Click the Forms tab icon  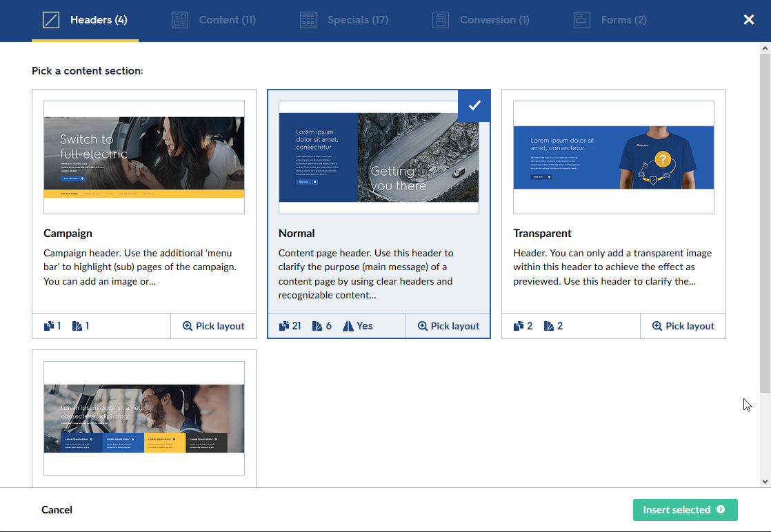pyautogui.click(x=581, y=20)
